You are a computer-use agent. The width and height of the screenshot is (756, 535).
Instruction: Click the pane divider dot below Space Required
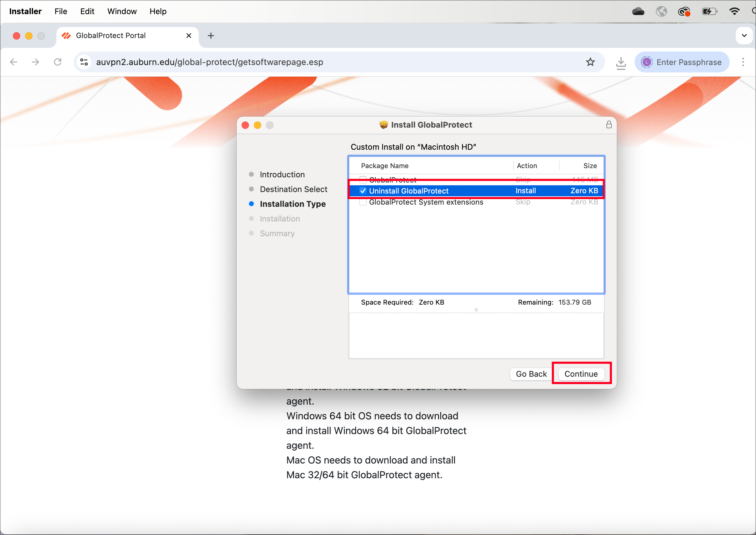click(x=476, y=310)
